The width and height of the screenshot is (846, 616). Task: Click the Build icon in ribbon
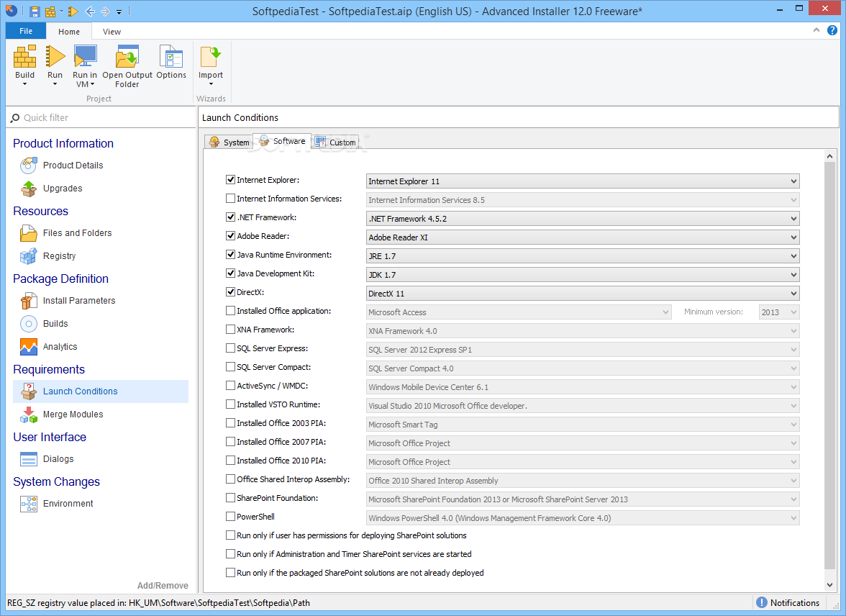[24, 56]
